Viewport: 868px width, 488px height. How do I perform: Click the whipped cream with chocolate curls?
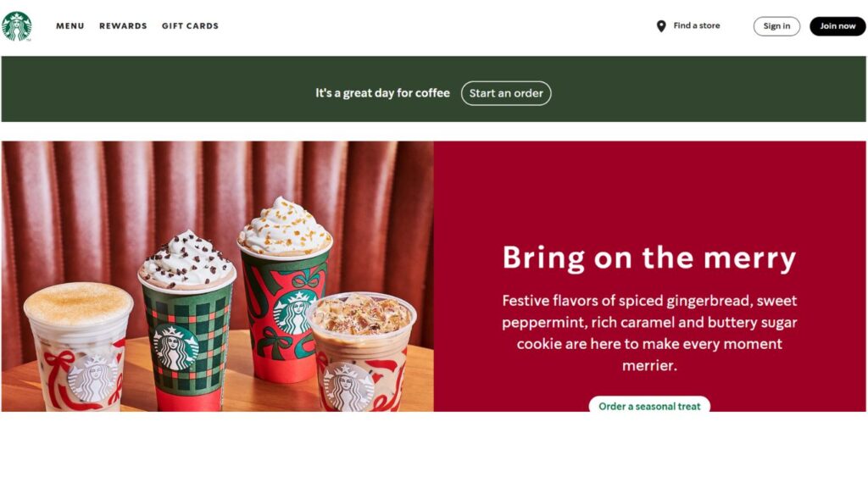pyautogui.click(x=187, y=260)
